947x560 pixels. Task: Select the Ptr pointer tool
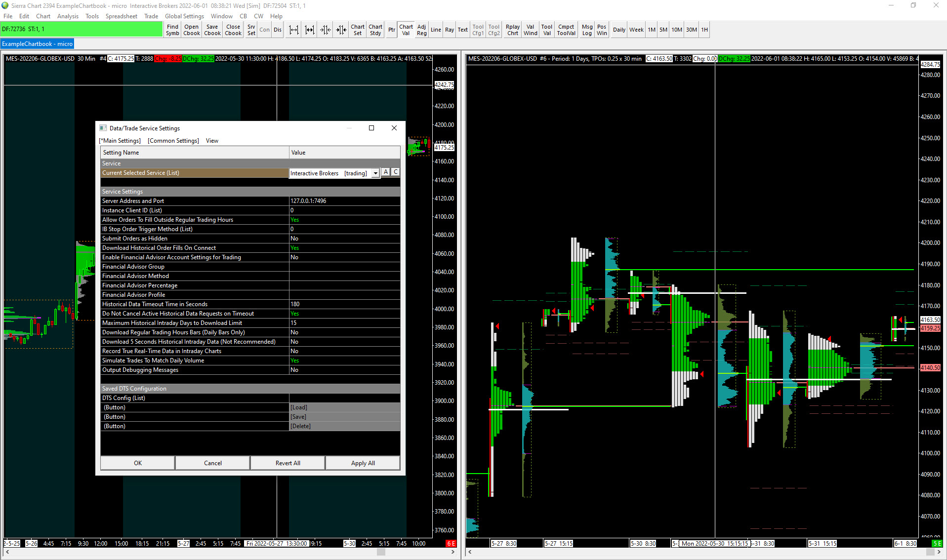(392, 30)
